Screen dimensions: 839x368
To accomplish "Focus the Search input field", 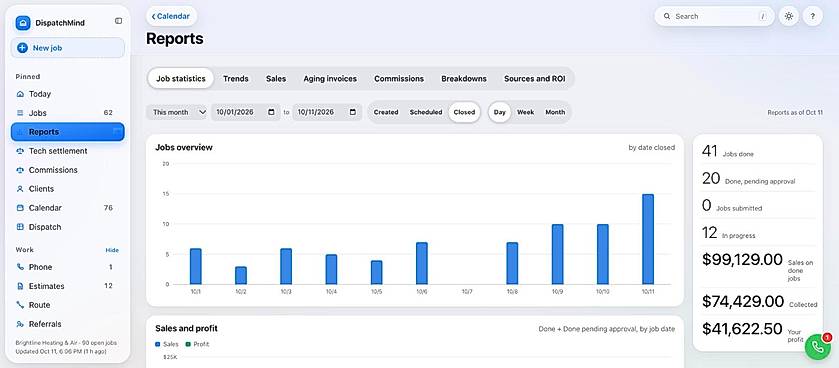I will [714, 17].
